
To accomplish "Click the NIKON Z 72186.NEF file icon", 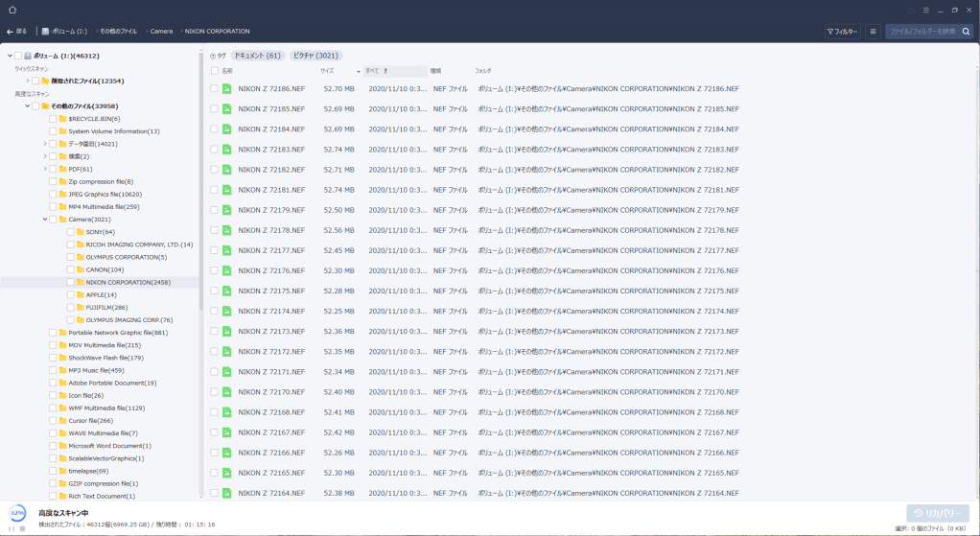I will tap(227, 88).
